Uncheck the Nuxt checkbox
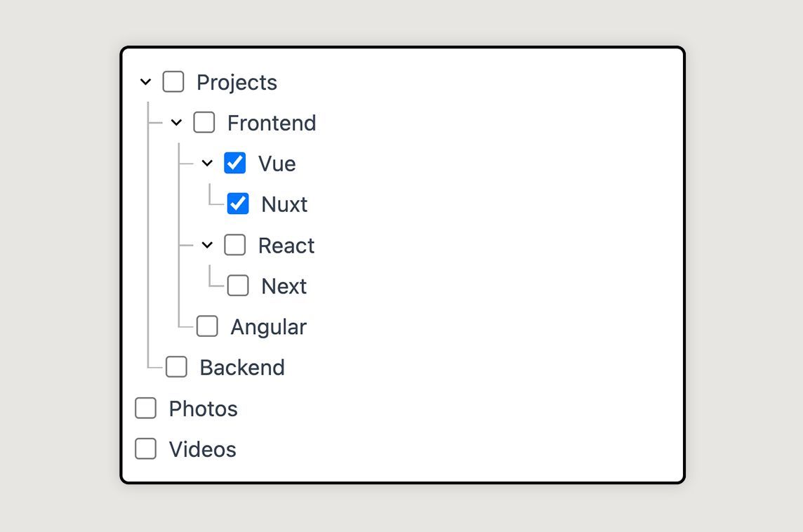This screenshot has height=532, width=803. 238,204
